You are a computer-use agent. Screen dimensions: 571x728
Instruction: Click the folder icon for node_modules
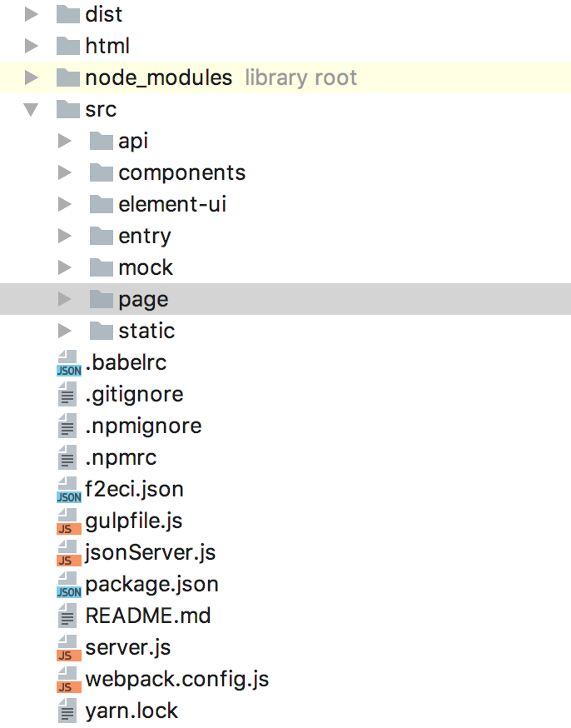click(x=68, y=78)
